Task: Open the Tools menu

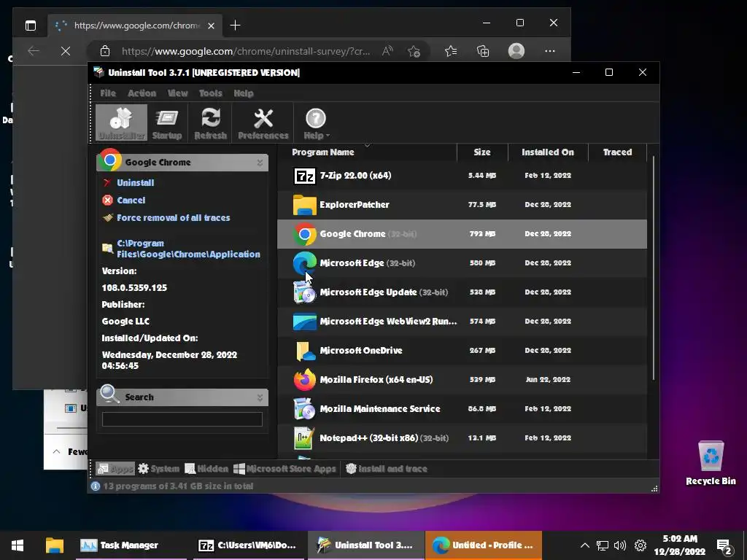Action: pos(211,93)
